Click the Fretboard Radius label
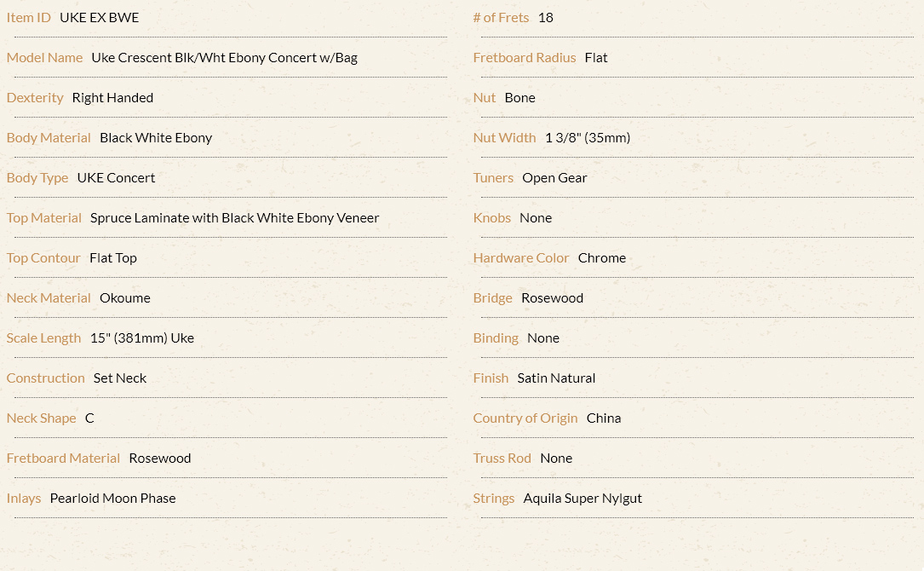 coord(525,58)
